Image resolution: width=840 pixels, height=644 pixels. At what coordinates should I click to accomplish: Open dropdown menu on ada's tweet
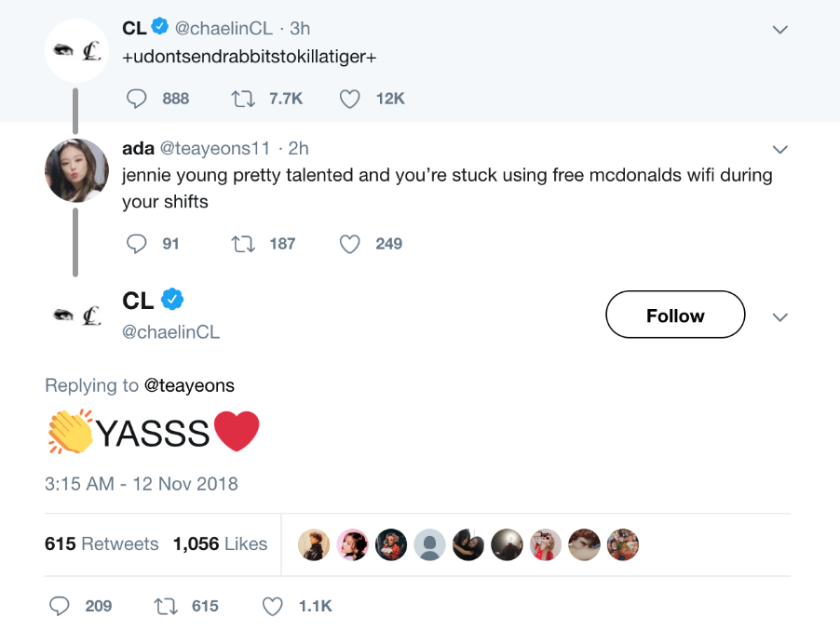(x=780, y=149)
